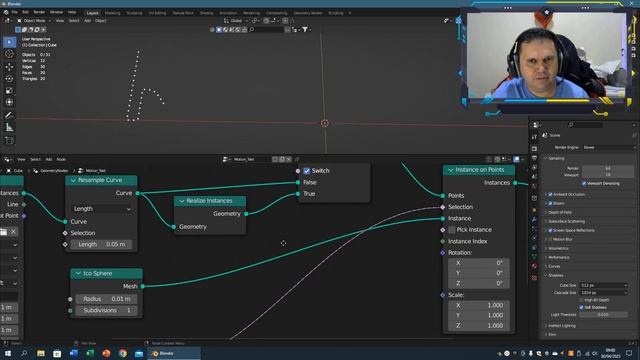Open Google Chrome from the taskbar
The height and width of the screenshot is (360, 640).
point(122,353)
